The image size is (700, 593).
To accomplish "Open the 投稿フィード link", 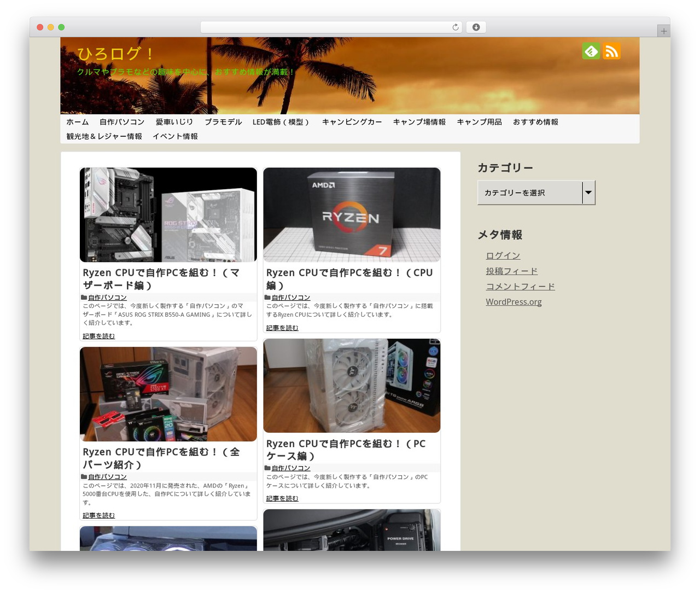I will (x=512, y=271).
